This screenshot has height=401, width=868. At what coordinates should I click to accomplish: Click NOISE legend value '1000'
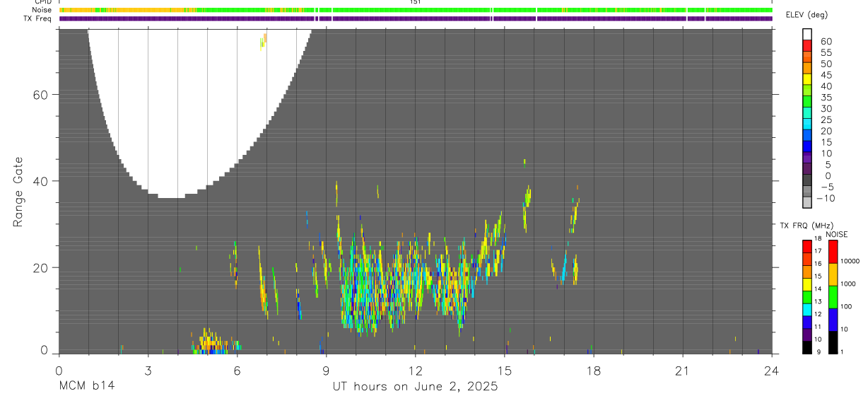click(x=848, y=284)
